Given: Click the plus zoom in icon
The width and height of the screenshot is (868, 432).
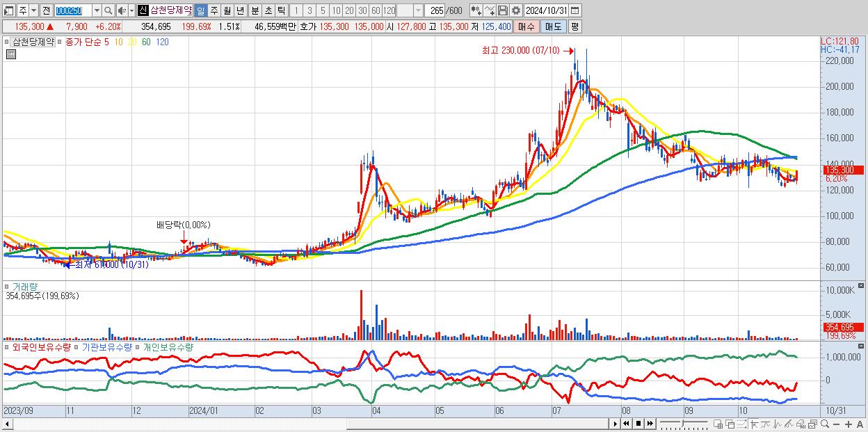Looking at the screenshot, I should coord(849,424).
